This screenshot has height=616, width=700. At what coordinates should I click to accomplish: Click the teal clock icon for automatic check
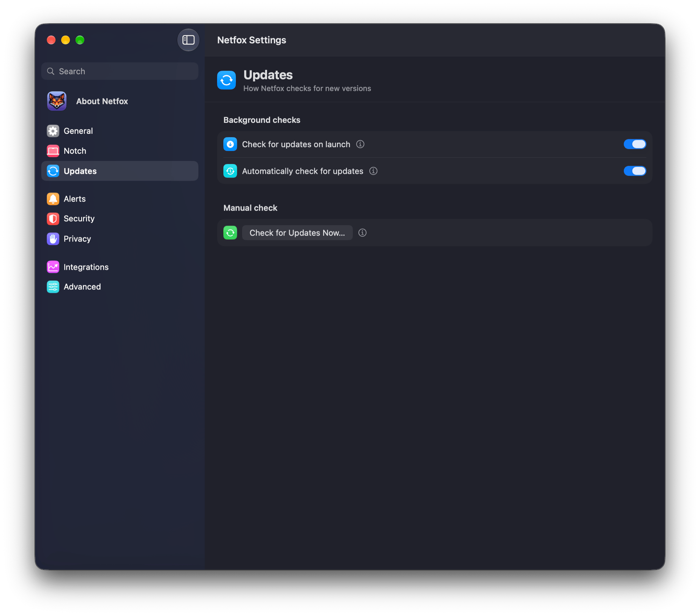click(x=230, y=171)
